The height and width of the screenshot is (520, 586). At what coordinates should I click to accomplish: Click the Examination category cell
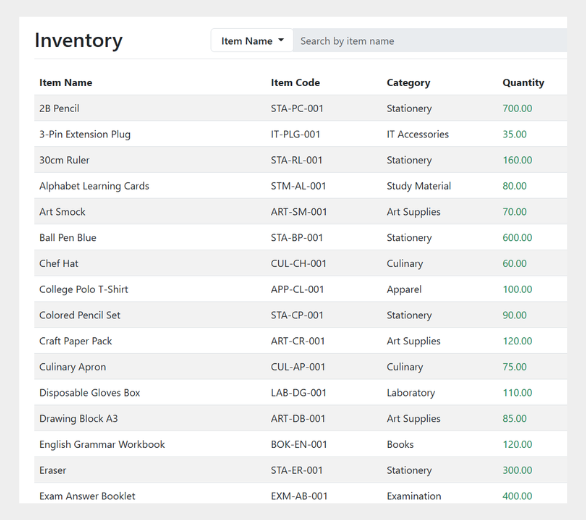[x=414, y=496]
